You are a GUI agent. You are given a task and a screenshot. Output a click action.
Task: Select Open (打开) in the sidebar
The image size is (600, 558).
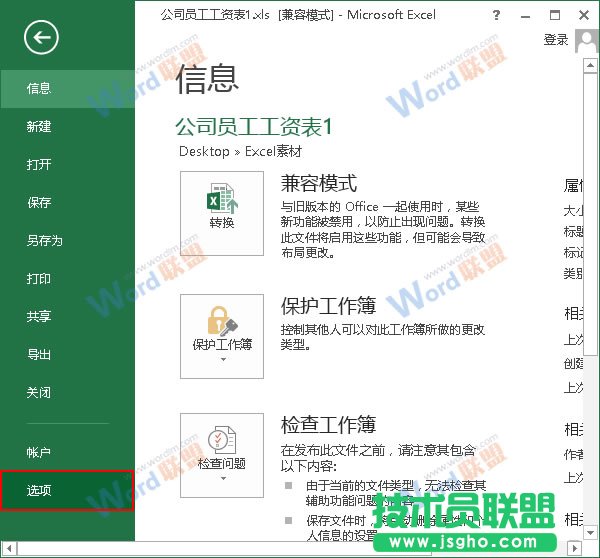pyautogui.click(x=40, y=165)
